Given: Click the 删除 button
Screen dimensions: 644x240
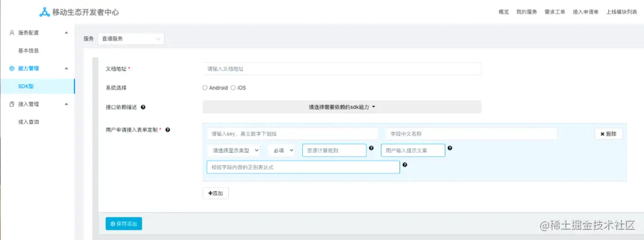Looking at the screenshot, I should tap(608, 134).
